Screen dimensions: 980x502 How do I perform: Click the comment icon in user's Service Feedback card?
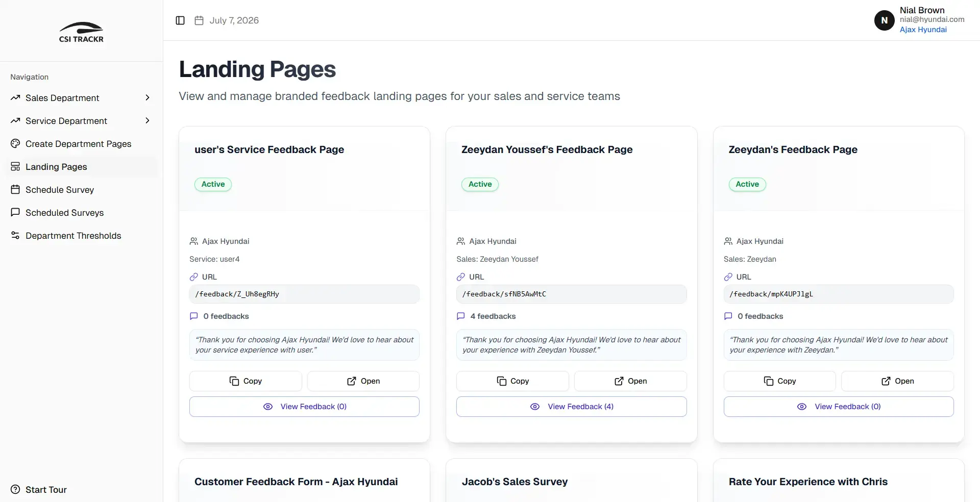coord(193,316)
